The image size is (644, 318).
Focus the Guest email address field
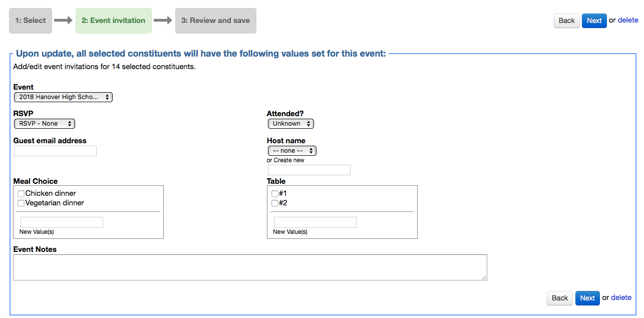(x=55, y=151)
